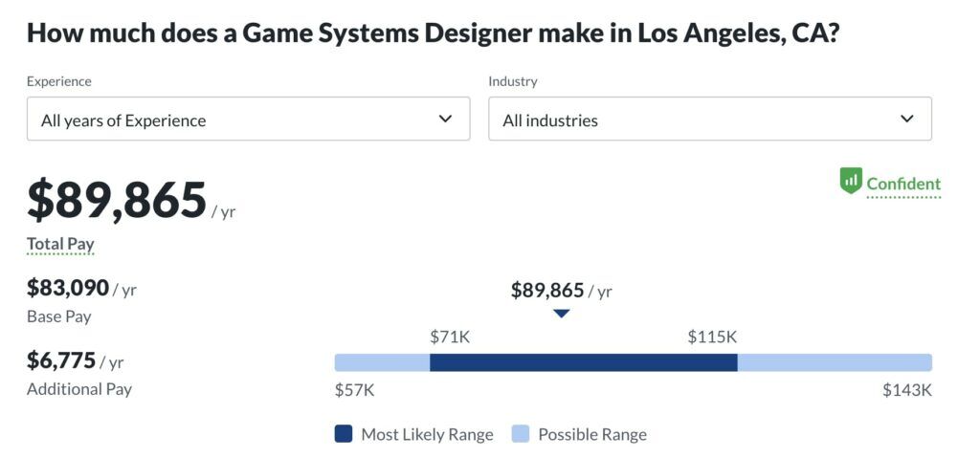This screenshot has height=458, width=980.
Task: Open the Industry dropdown
Action: click(x=709, y=120)
